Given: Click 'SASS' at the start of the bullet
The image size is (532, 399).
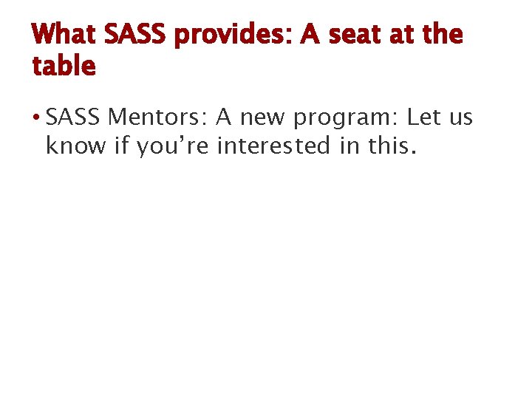Looking at the screenshot, I should pos(72,117).
